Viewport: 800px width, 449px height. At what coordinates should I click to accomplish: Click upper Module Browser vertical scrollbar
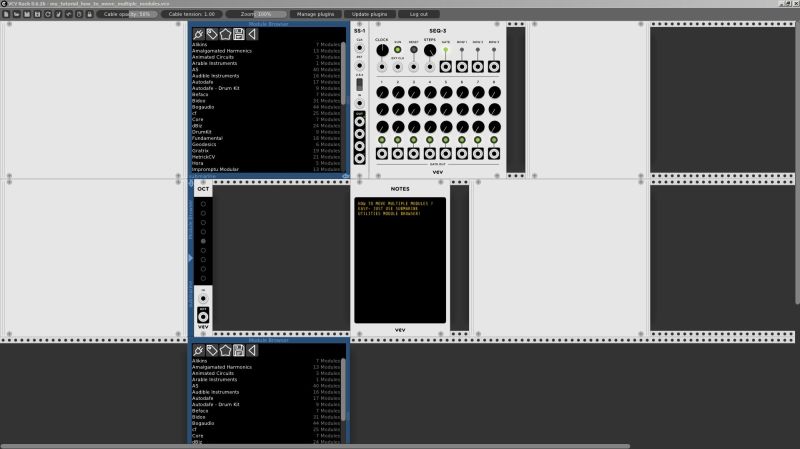[x=343, y=73]
